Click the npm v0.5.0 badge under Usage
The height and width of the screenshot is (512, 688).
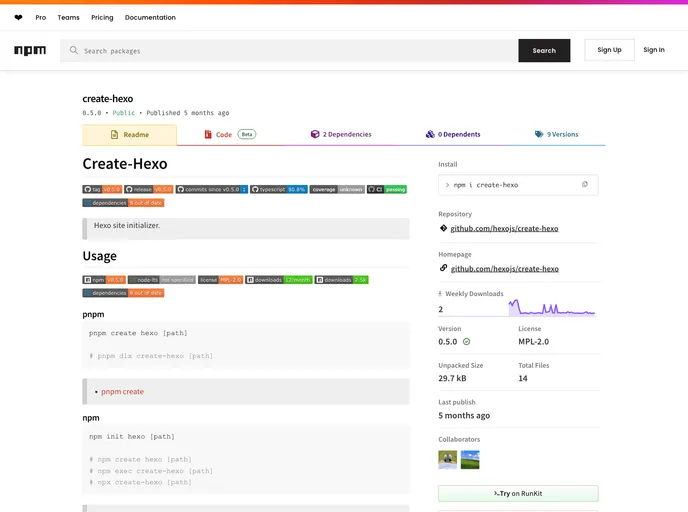click(104, 279)
